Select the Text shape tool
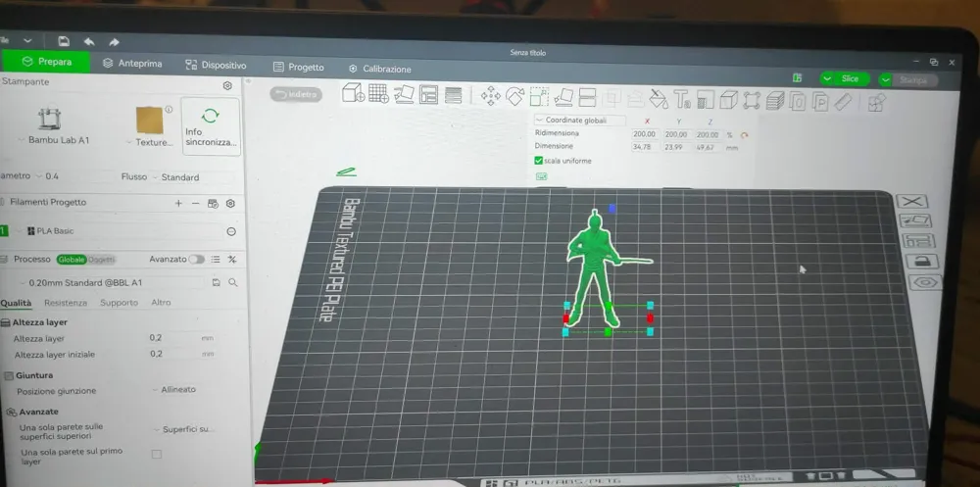The height and width of the screenshot is (487, 980). click(x=682, y=99)
